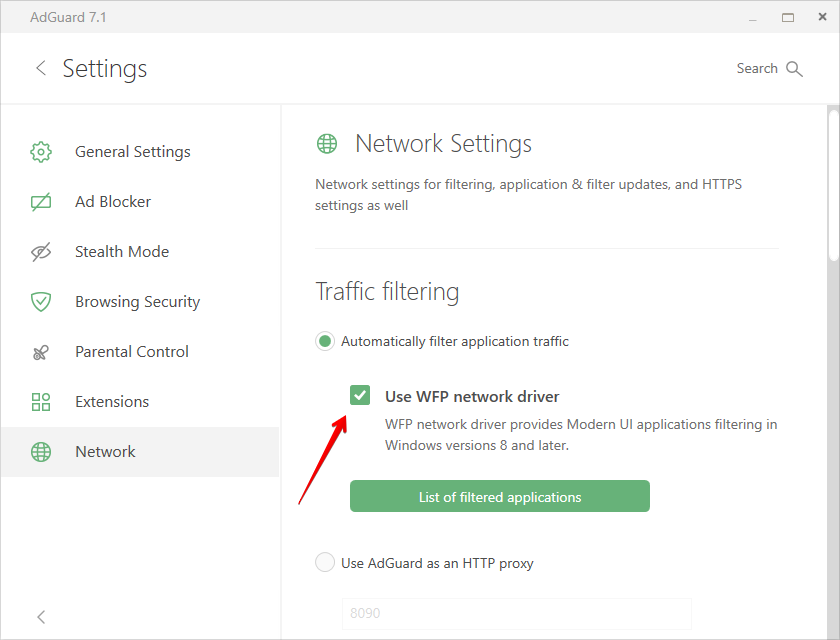The width and height of the screenshot is (840, 640).
Task: Click the Parental Control scissors icon
Action: (x=41, y=352)
